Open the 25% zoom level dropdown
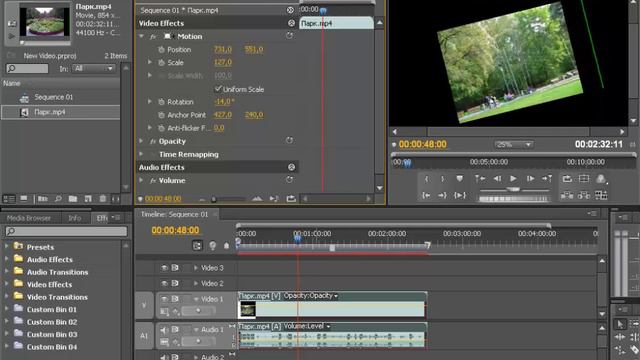The height and width of the screenshot is (360, 640). pyautogui.click(x=513, y=144)
